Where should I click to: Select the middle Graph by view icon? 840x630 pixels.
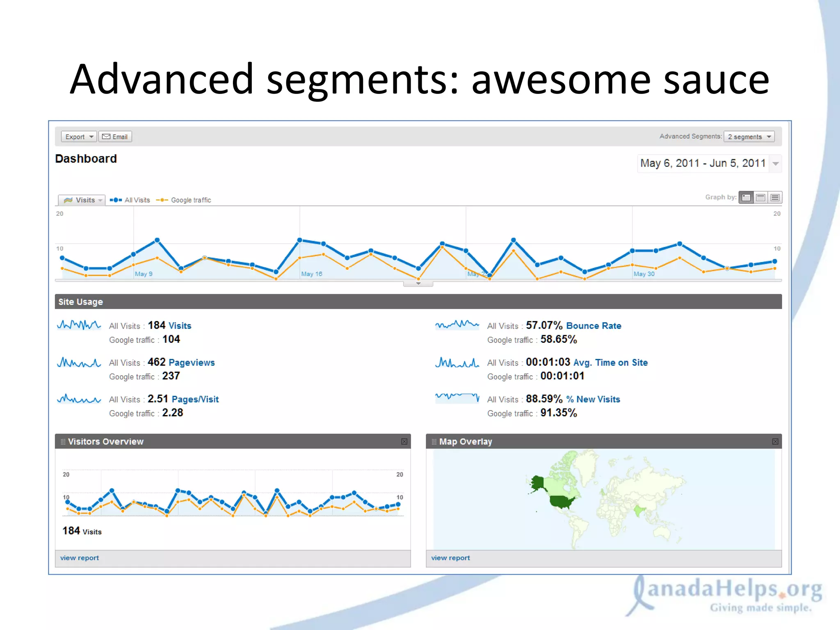click(760, 198)
